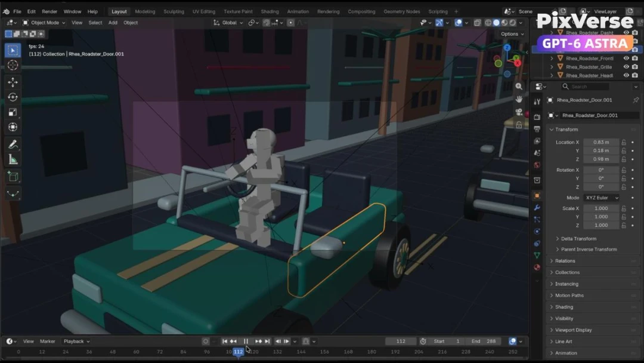
Task: Jump to next keyframe
Action: 258,342
